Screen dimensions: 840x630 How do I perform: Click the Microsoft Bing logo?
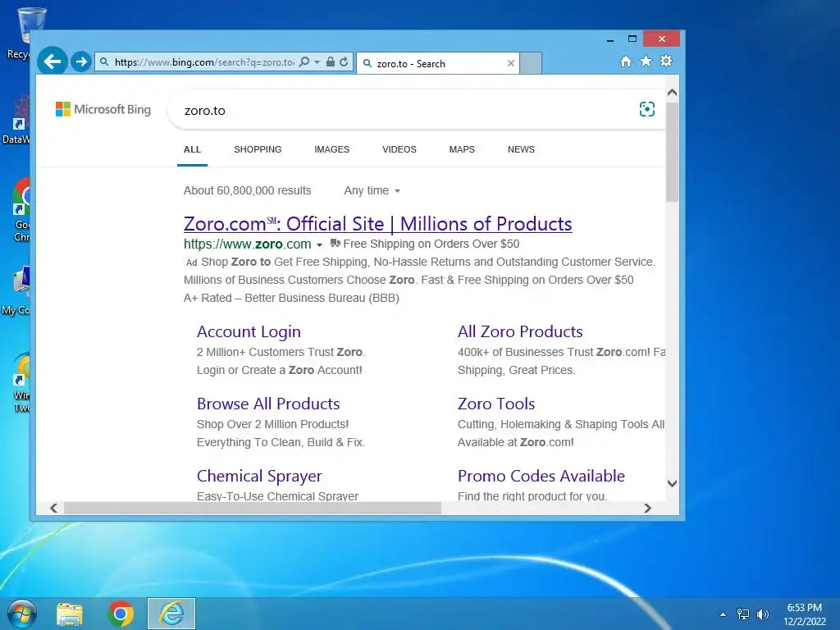point(103,109)
